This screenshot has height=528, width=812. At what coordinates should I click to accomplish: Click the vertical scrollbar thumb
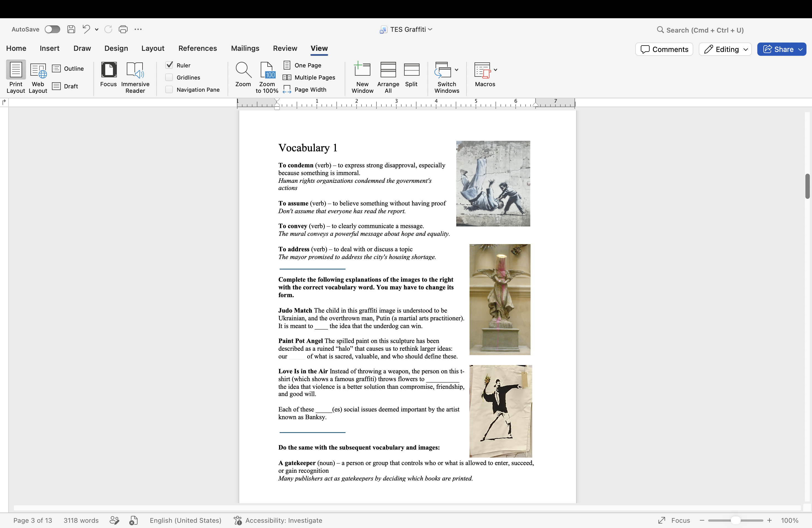807,186
